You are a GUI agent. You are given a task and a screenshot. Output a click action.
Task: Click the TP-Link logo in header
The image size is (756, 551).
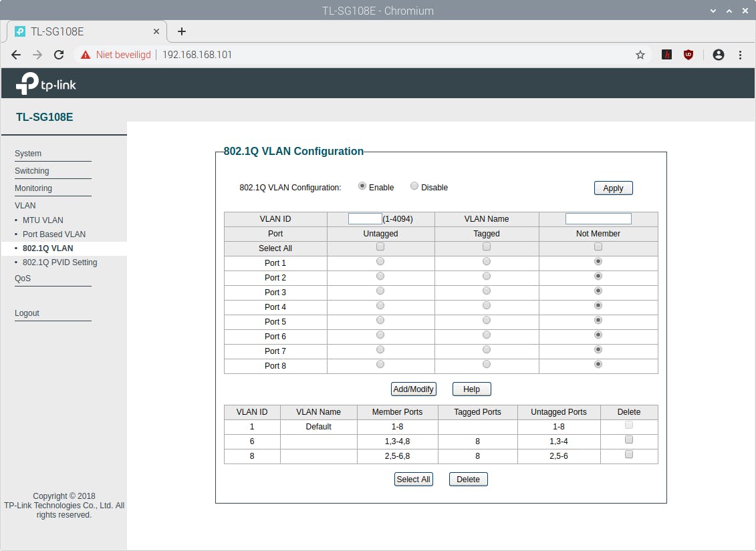tap(46, 83)
